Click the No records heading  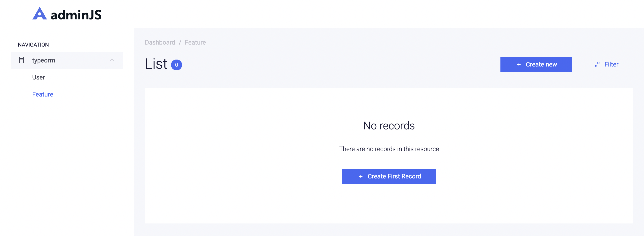tap(389, 126)
